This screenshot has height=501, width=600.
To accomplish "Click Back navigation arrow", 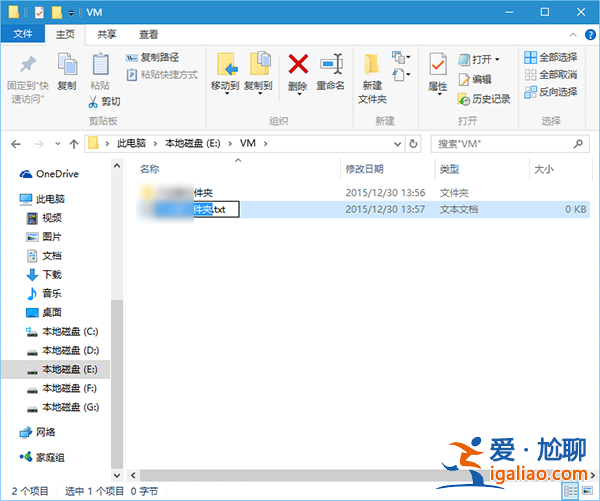I will point(16,144).
